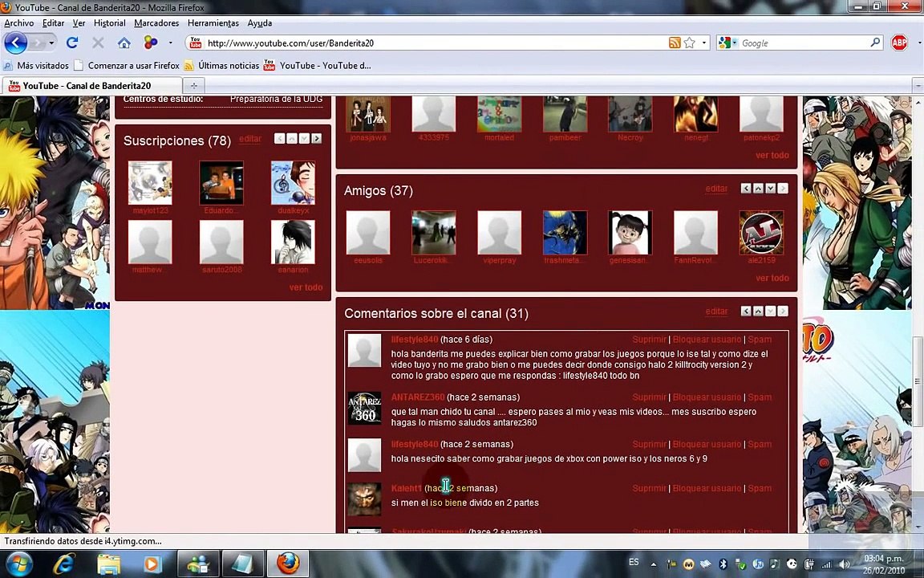Open the Historial menu
924x578 pixels.
pyautogui.click(x=110, y=23)
